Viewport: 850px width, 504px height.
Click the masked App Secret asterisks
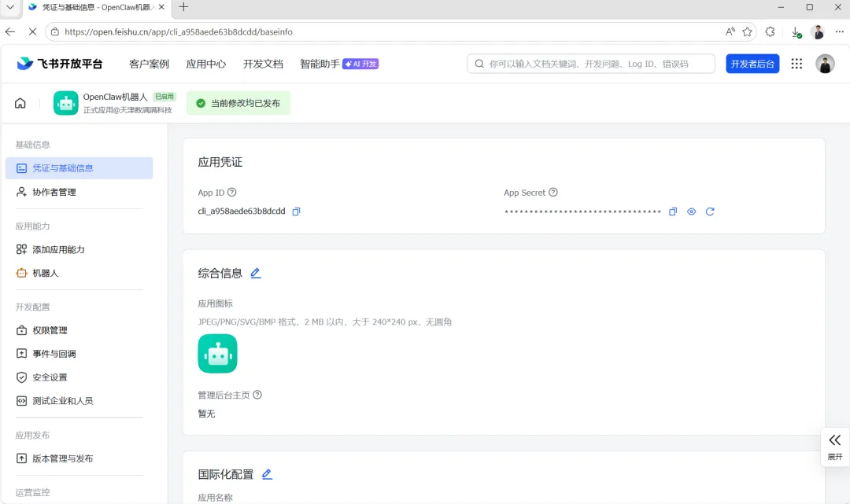[582, 212]
